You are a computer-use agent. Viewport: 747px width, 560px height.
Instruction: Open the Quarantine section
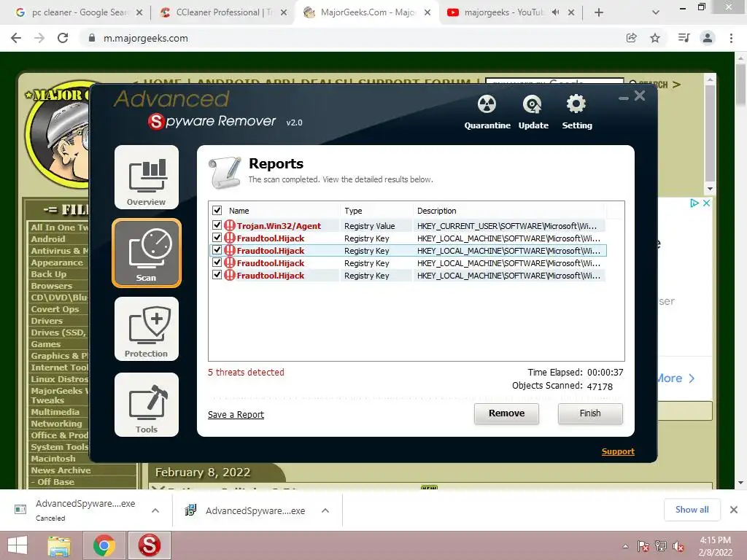[x=487, y=112]
